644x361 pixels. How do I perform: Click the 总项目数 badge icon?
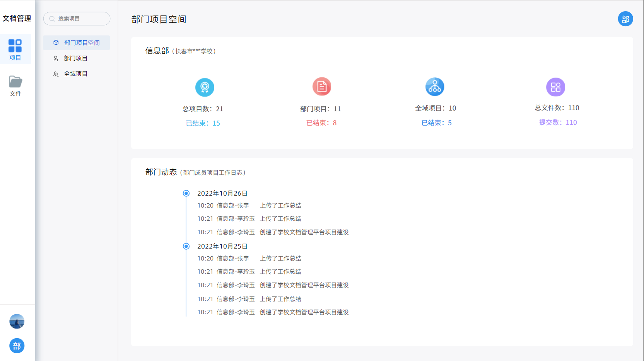pos(205,87)
